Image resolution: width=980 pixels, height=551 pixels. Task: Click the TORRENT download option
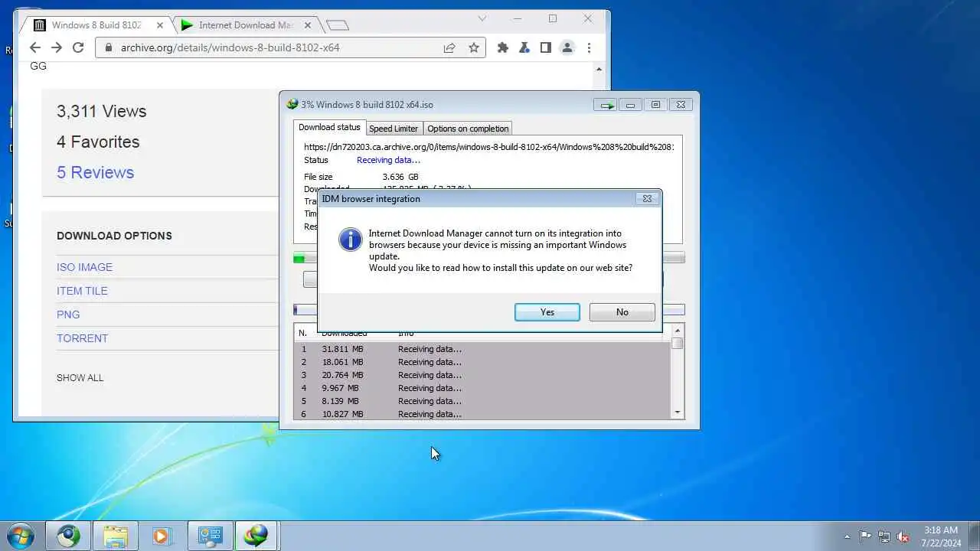(82, 338)
